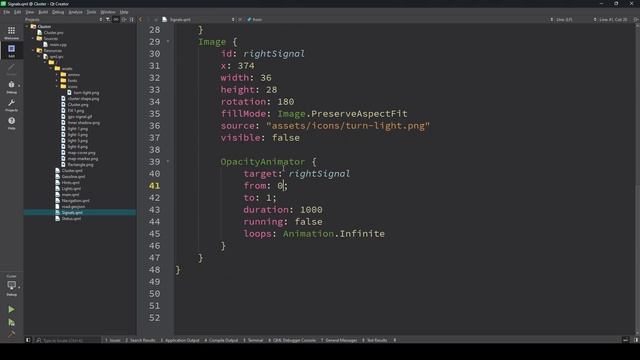Collapse the Cluster project root node
The width and height of the screenshot is (640, 360).
click(27, 27)
